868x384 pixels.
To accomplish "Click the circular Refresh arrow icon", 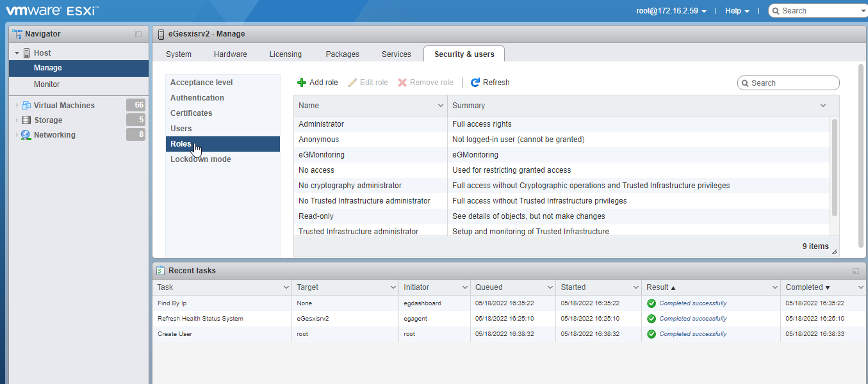I will click(475, 83).
